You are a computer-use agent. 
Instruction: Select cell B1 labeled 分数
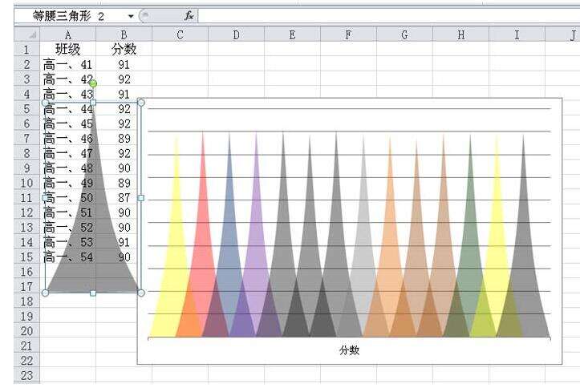pyautogui.click(x=124, y=49)
